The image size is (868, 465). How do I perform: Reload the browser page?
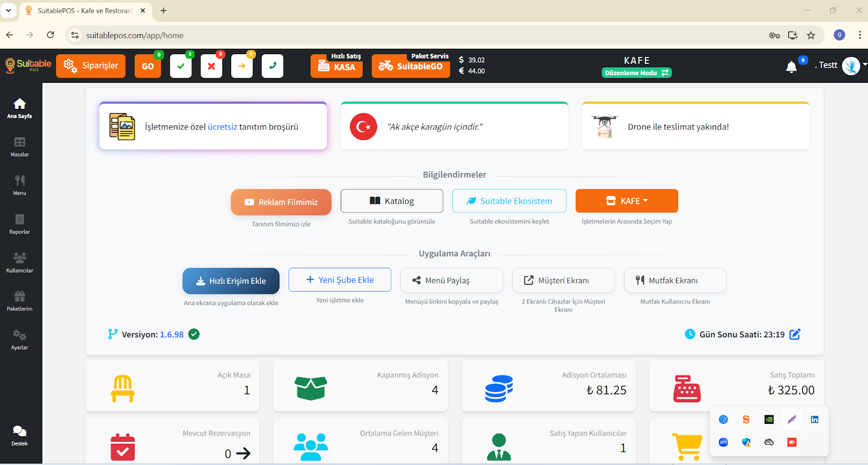point(50,35)
